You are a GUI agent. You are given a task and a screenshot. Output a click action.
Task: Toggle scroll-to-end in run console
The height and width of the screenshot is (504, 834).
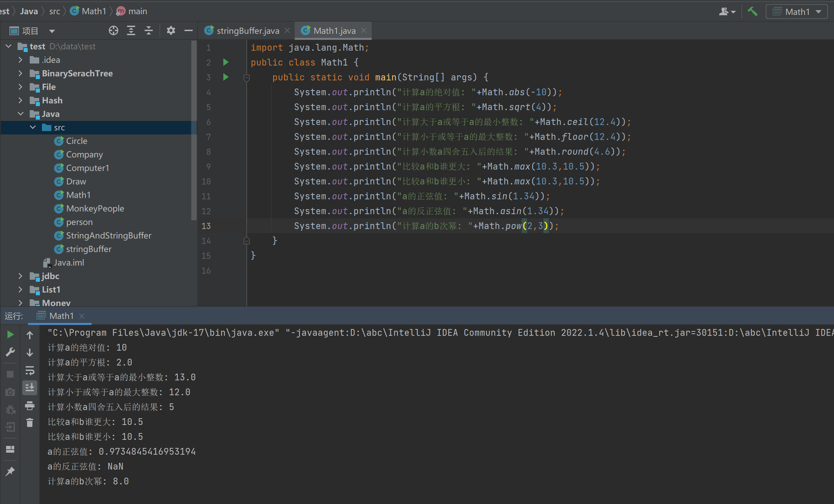point(30,387)
